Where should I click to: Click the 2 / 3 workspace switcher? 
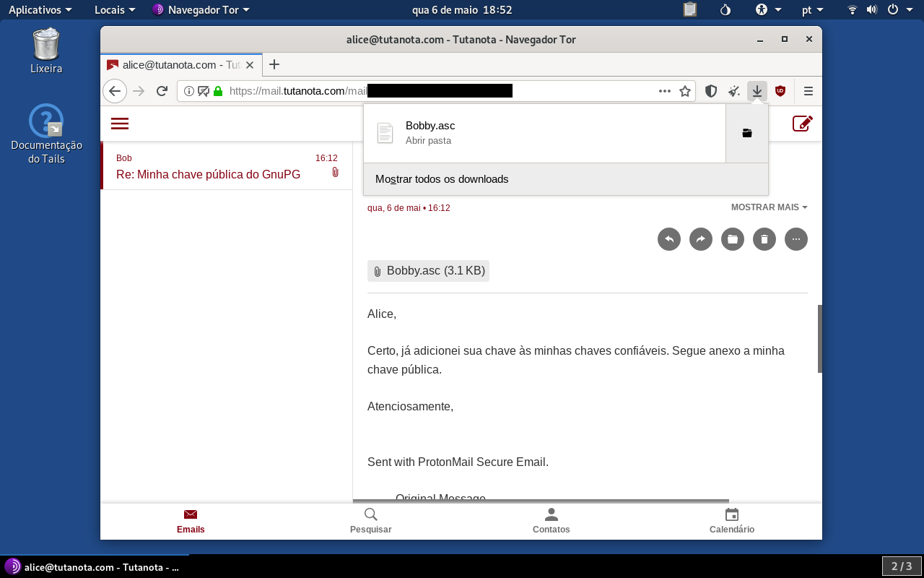902,566
